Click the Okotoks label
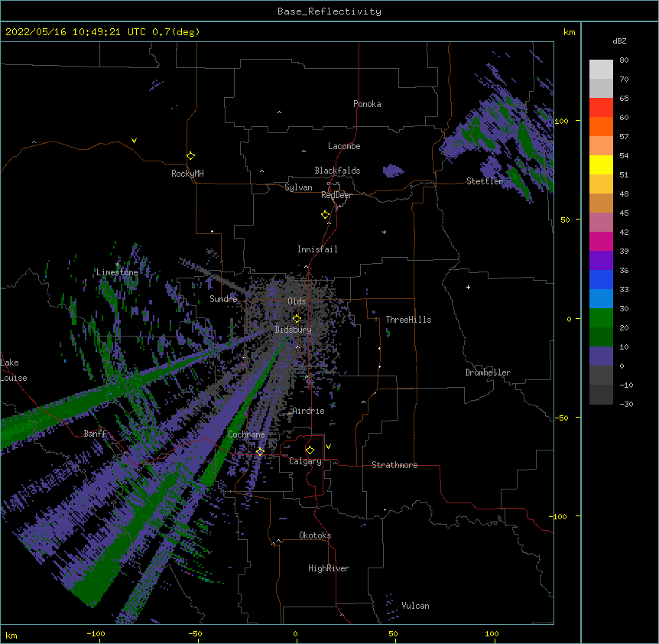659x644 pixels. click(x=315, y=535)
